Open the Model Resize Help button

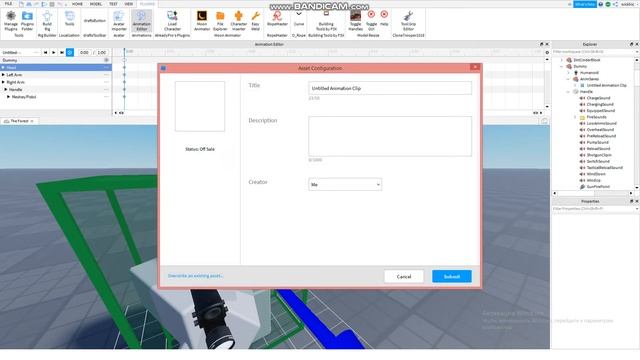pos(384,19)
